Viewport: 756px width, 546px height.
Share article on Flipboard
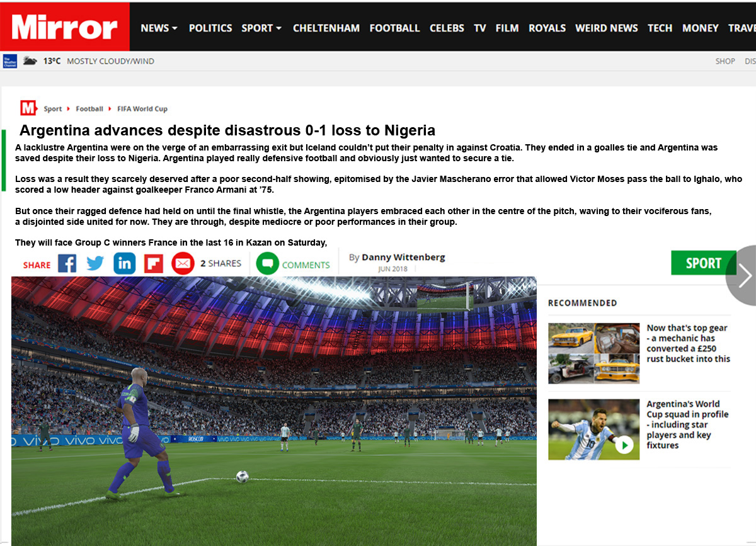click(x=154, y=263)
